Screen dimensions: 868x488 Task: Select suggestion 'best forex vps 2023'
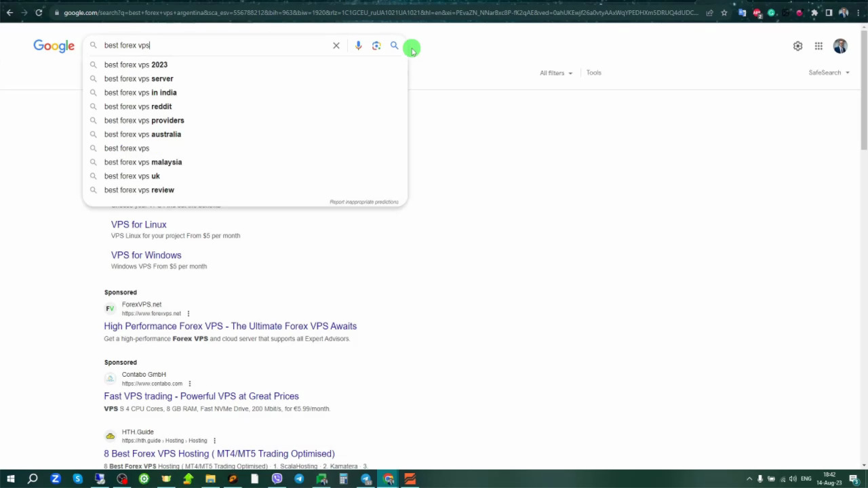[x=245, y=64]
